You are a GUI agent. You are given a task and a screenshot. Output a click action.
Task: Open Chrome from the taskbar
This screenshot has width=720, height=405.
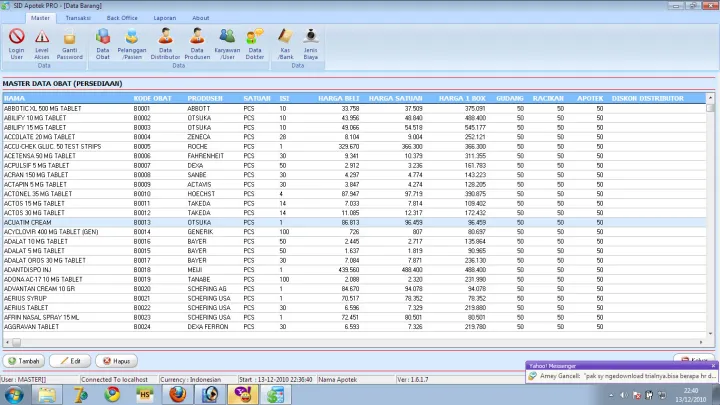[x=112, y=395]
